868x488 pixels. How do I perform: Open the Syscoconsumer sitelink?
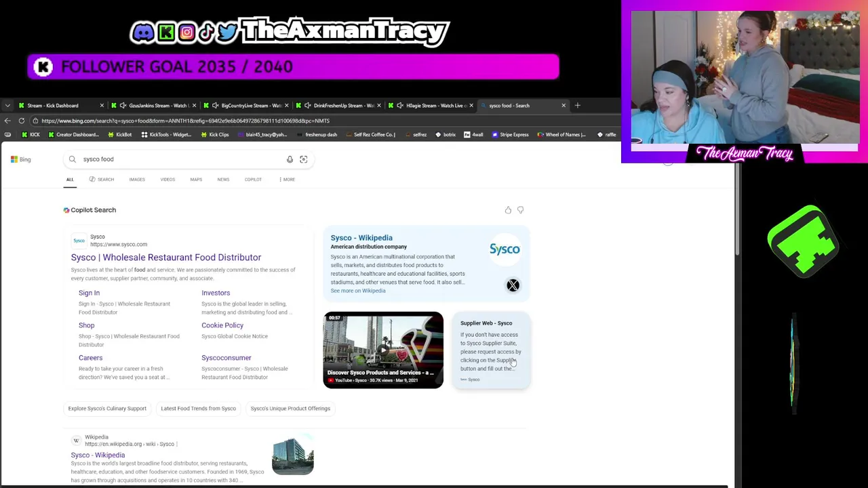(x=226, y=358)
